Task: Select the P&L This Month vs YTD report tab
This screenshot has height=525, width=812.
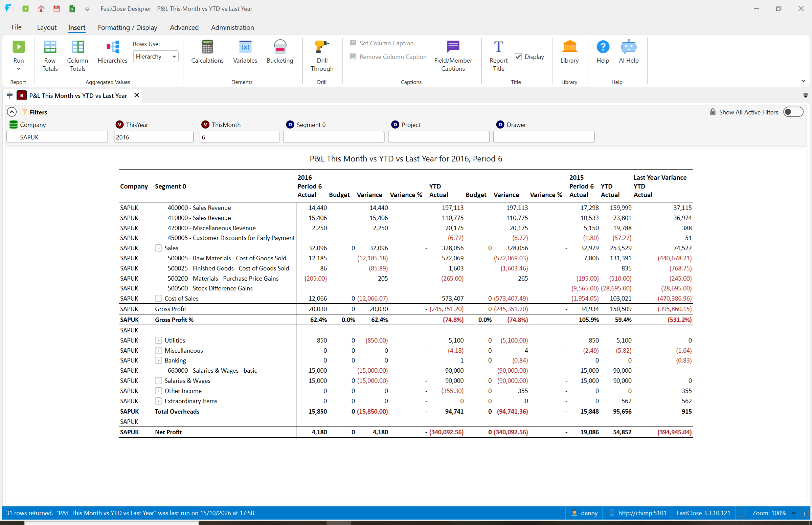Action: (x=78, y=95)
